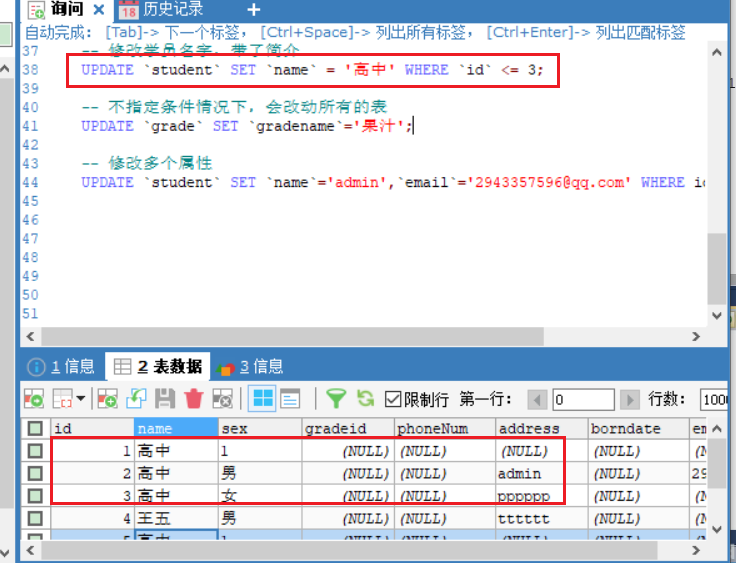Open the 历史记录 tab
The image size is (736, 563).
click(161, 9)
